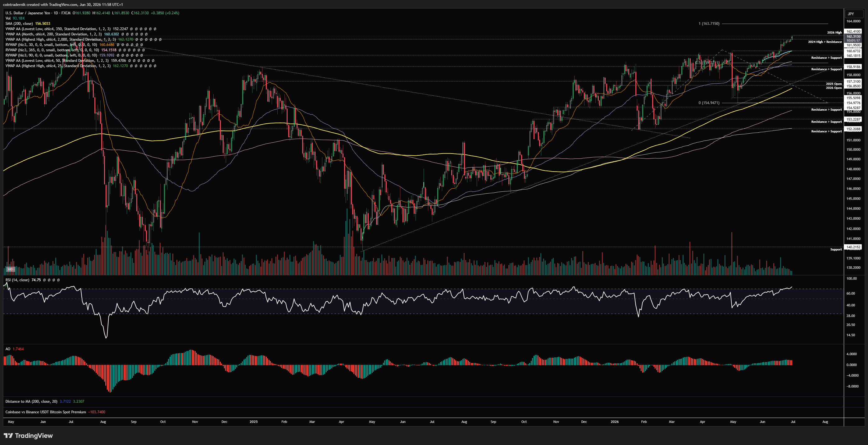Select the VWAP AA Highest High 25 legend

pos(80,66)
